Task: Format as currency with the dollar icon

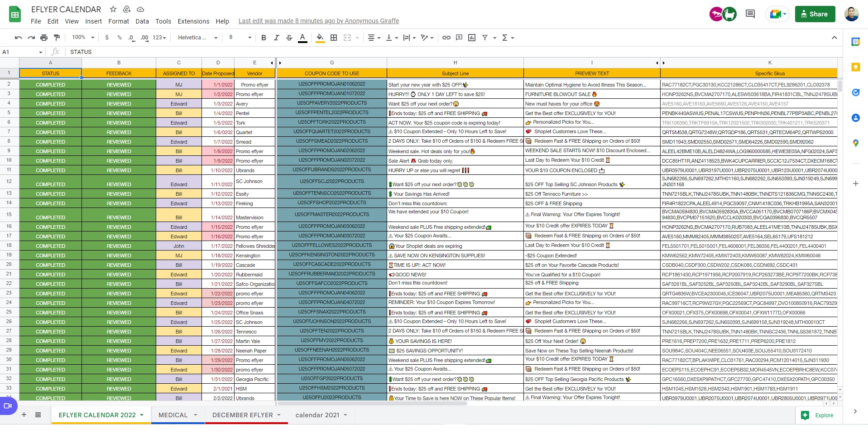Action: click(107, 38)
